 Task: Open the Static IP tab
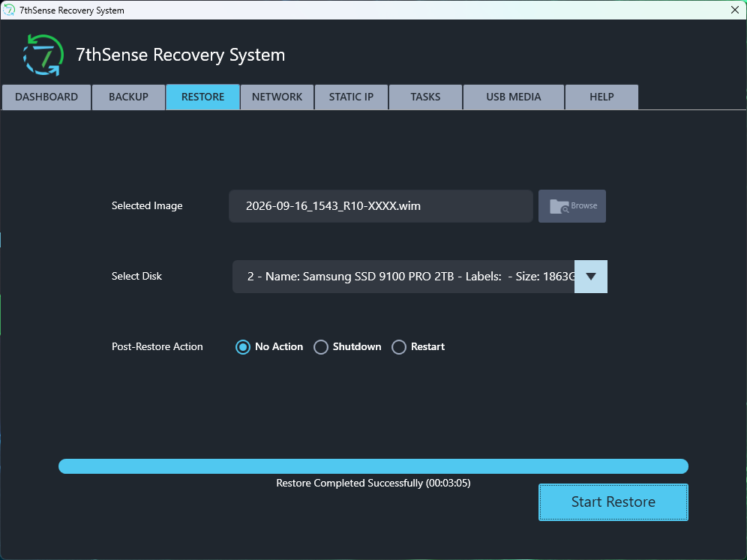tap(351, 97)
